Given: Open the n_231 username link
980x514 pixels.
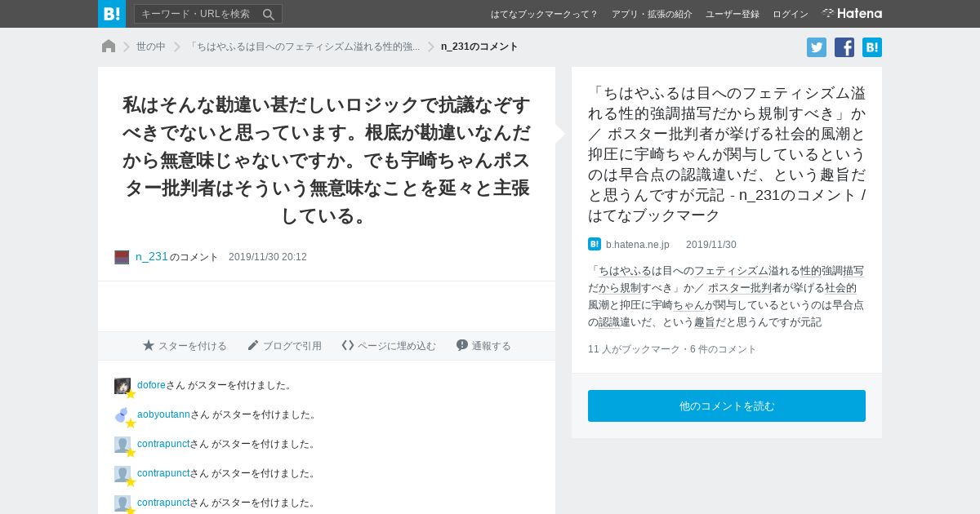Looking at the screenshot, I should coord(152,256).
